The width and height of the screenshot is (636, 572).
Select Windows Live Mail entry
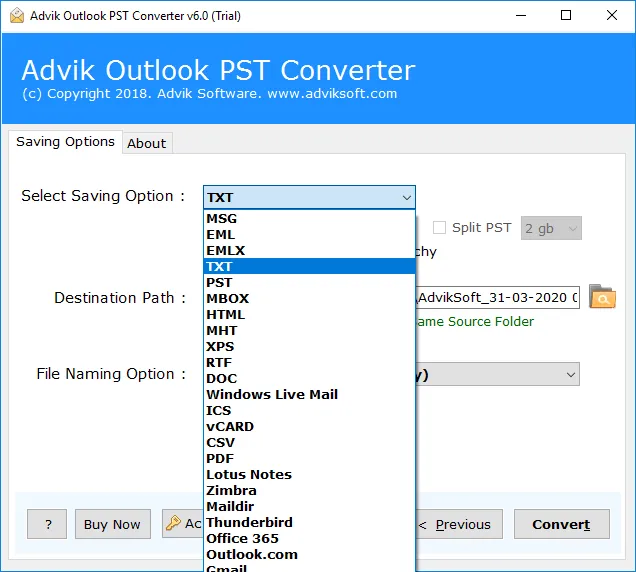309,394
